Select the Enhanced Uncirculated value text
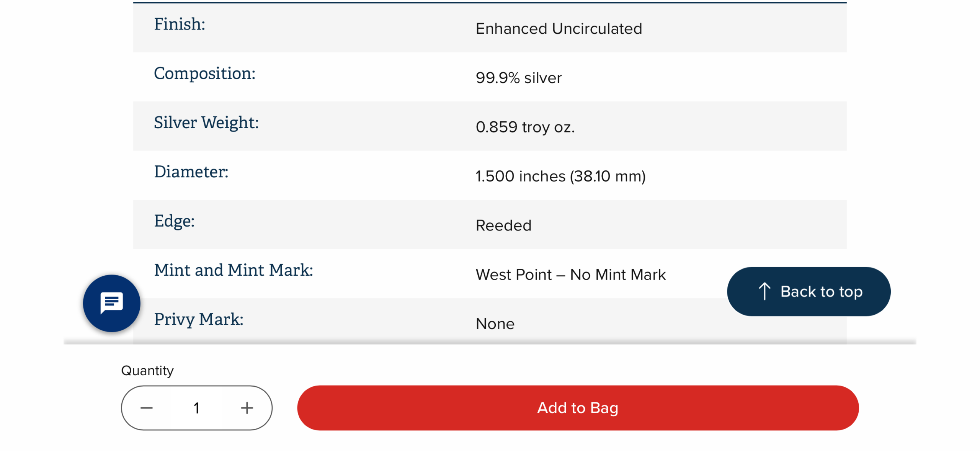 (x=559, y=28)
